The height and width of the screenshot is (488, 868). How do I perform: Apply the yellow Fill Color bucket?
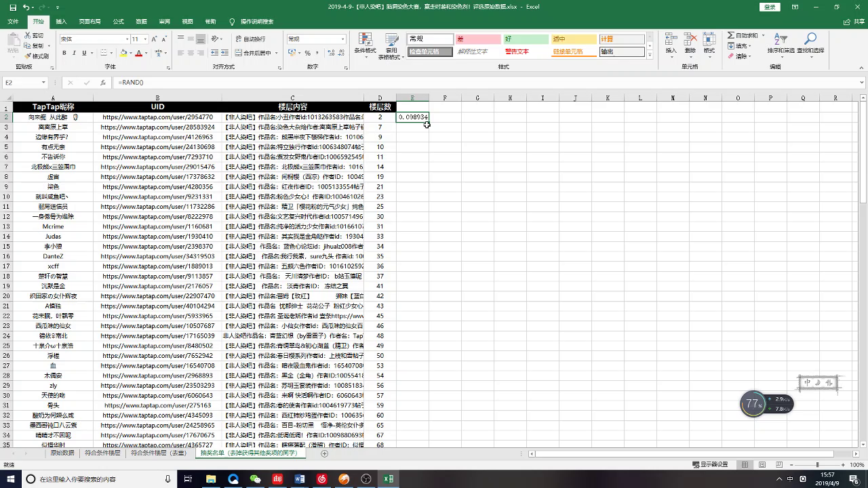[123, 53]
